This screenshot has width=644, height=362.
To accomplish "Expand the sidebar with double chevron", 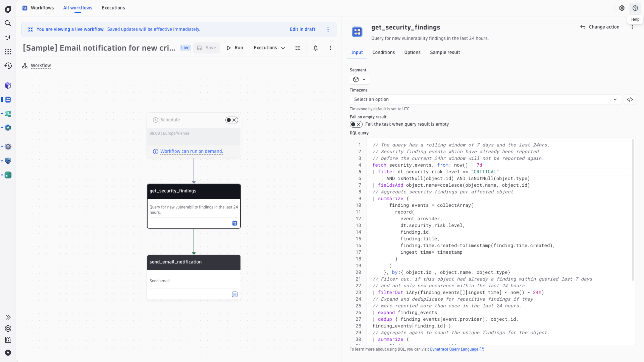I will pos(8,317).
